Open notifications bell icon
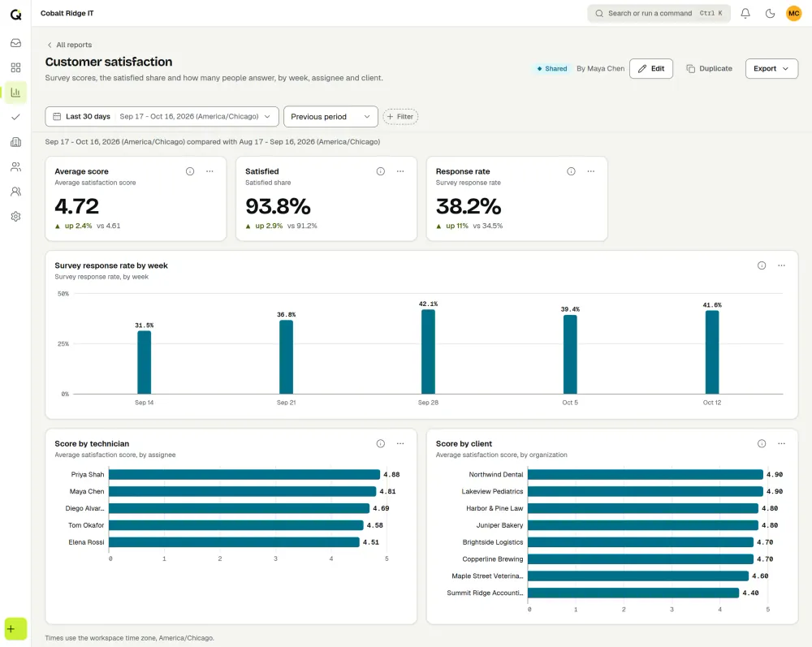 coord(745,14)
